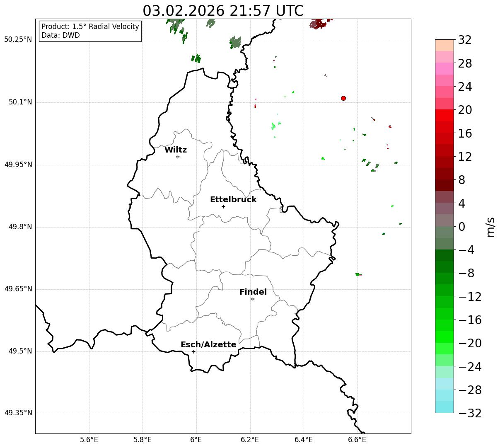Click the 28 colorbar tick label

(x=465, y=63)
